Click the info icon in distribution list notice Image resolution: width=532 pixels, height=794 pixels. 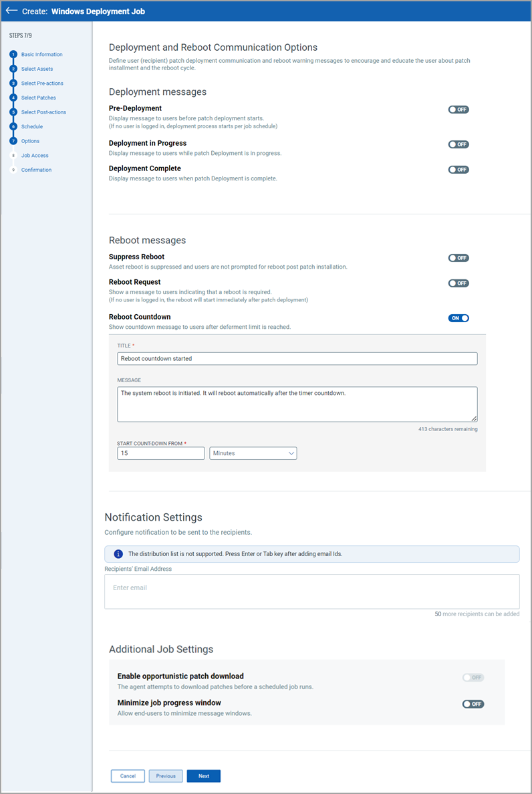118,554
